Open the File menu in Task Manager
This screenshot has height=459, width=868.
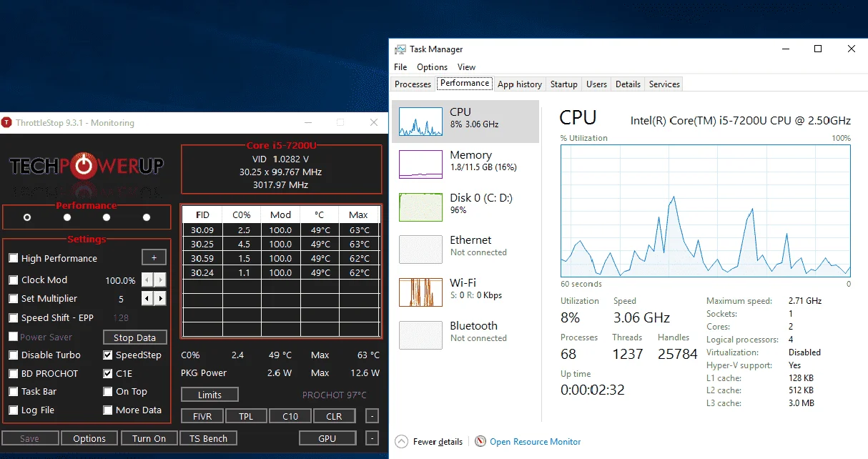(x=400, y=66)
